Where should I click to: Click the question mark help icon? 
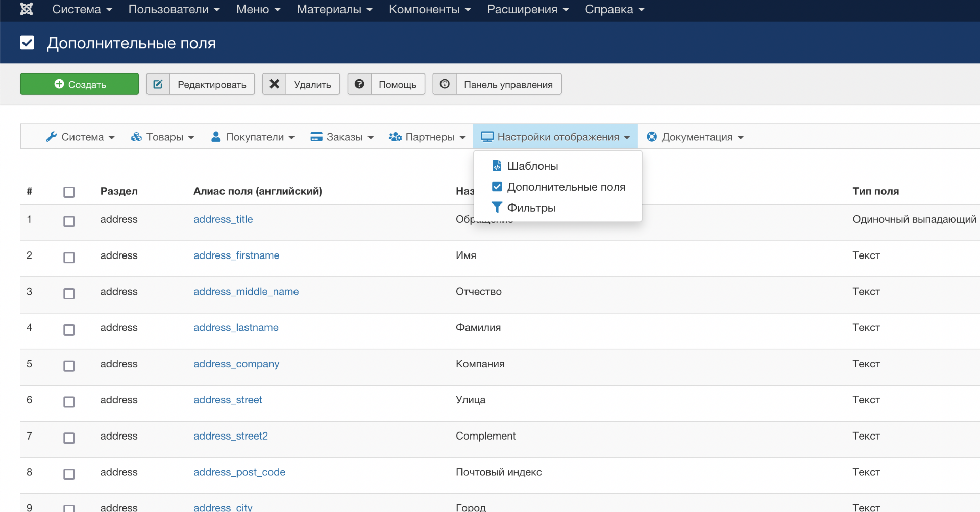359,84
